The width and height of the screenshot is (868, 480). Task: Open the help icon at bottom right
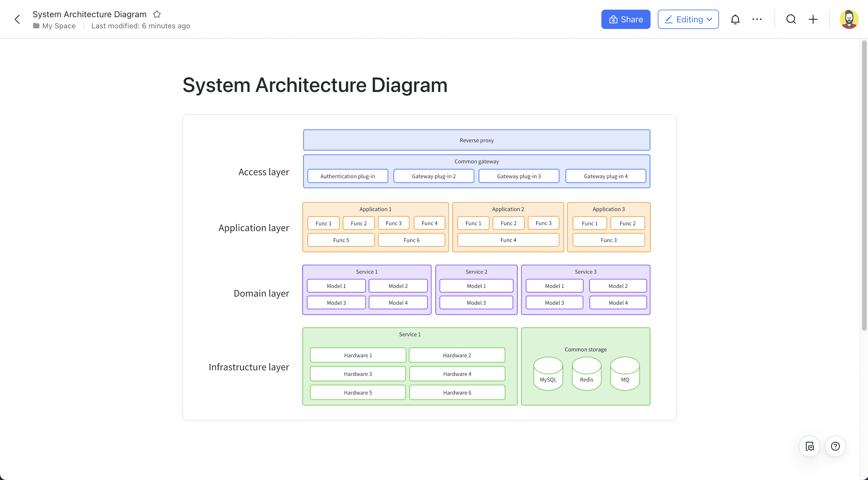[835, 446]
